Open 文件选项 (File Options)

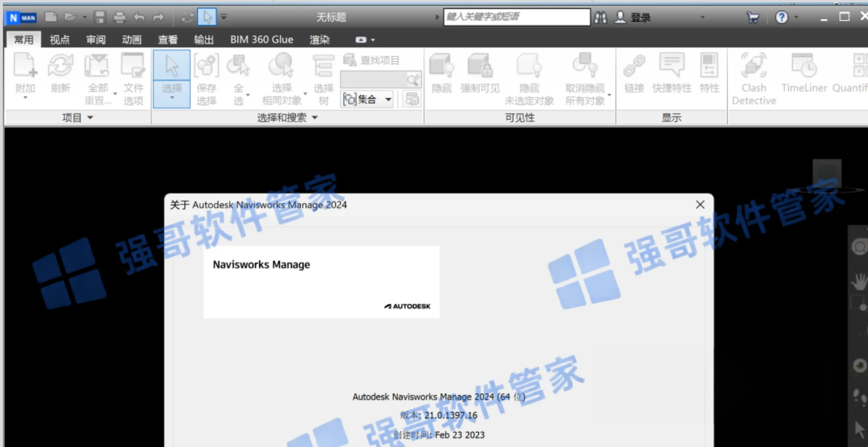(133, 79)
